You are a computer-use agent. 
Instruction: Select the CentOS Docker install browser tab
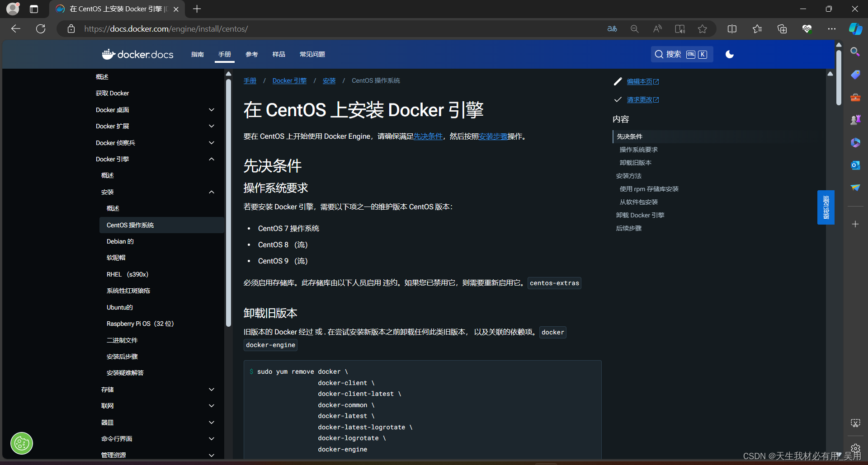point(117,9)
